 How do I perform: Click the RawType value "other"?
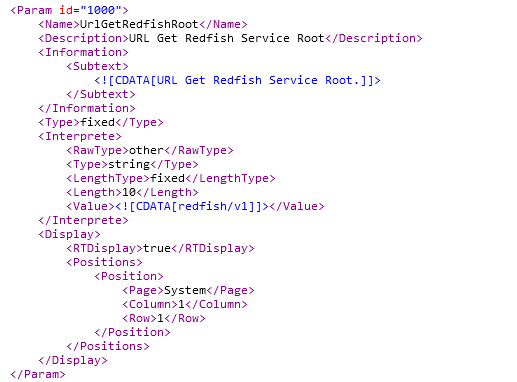pos(146,150)
